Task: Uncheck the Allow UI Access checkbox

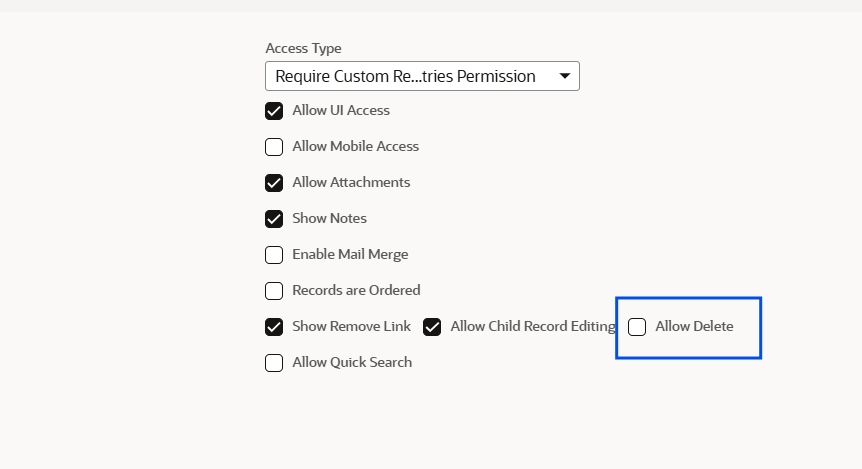Action: [x=274, y=111]
